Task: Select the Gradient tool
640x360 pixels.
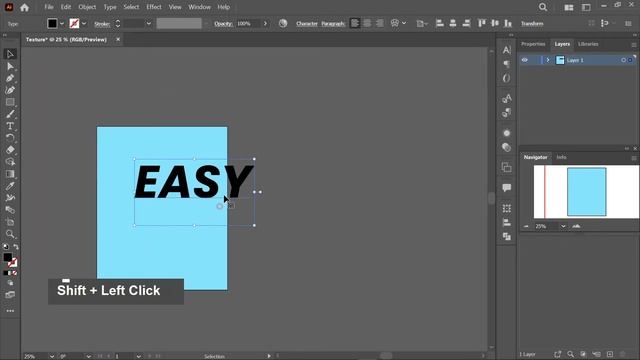Action: [x=10, y=174]
